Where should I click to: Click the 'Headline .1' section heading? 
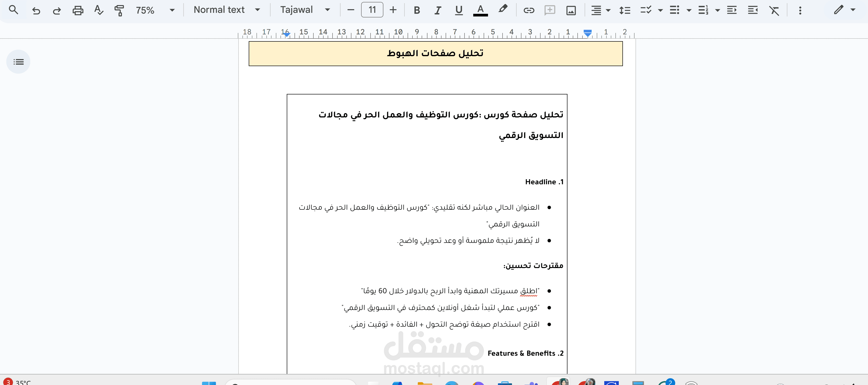(x=544, y=182)
